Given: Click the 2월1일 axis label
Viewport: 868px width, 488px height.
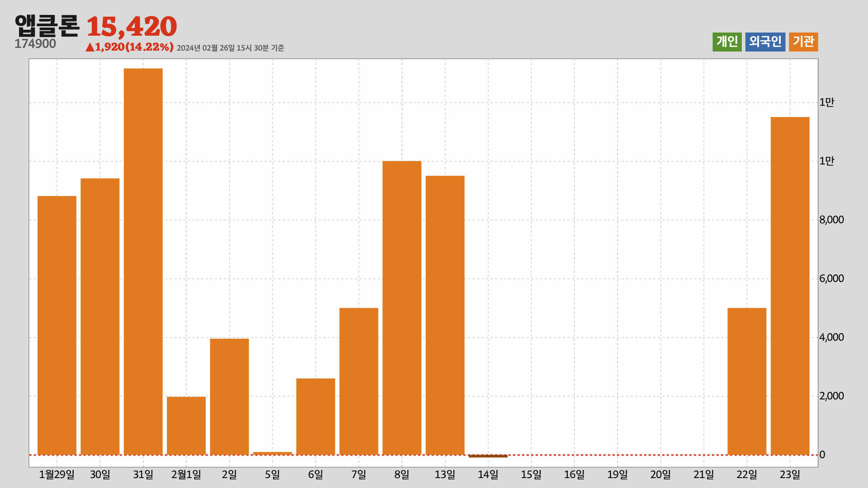Looking at the screenshot, I should coord(186,474).
